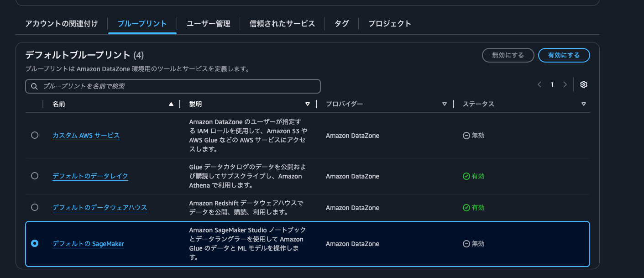Select the radio button for カスタム AWS サービス
This screenshot has height=278, width=644.
(x=35, y=135)
